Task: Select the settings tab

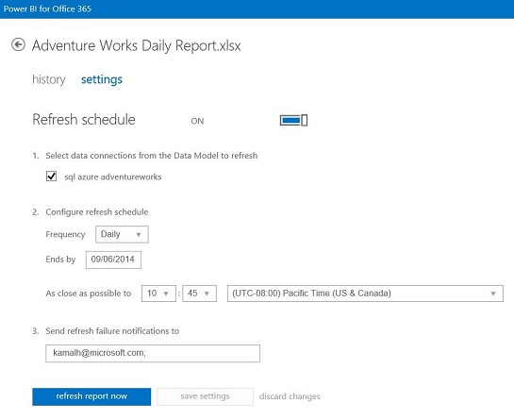Action: point(102,79)
